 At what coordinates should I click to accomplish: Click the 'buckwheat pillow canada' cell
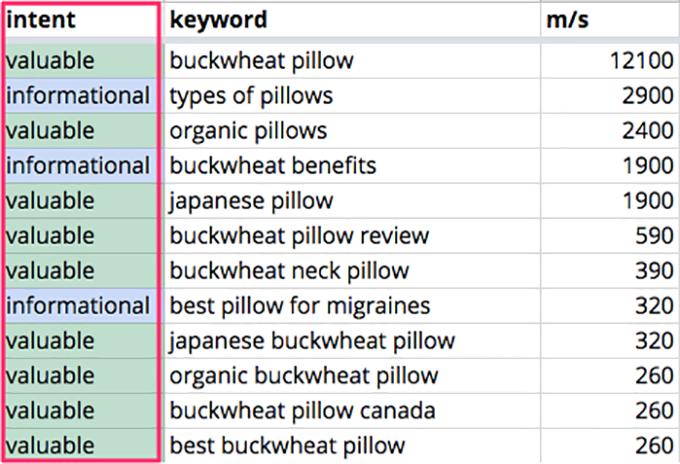pos(352,411)
